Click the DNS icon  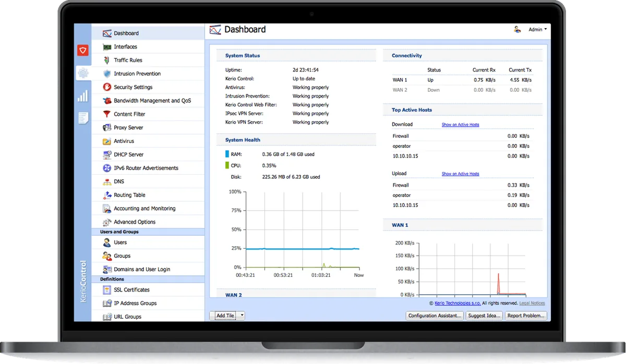tap(107, 181)
